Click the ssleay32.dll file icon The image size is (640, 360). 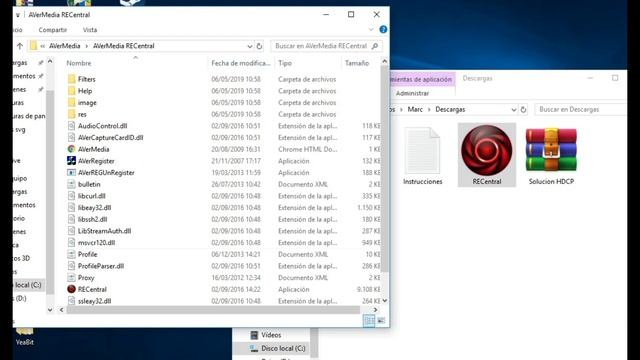click(x=71, y=301)
